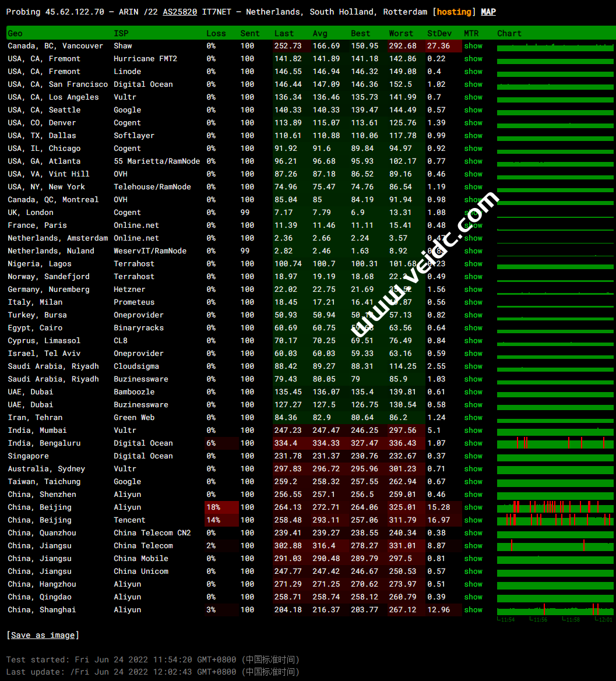This screenshot has height=681, width=616.
Task: Click the StDev column header
Action: [438, 33]
